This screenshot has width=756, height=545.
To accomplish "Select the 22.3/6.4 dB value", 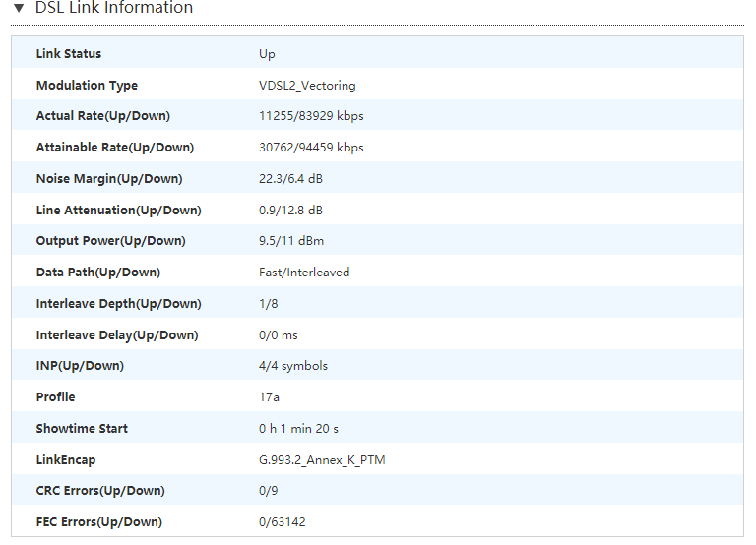I will pyautogui.click(x=290, y=179).
